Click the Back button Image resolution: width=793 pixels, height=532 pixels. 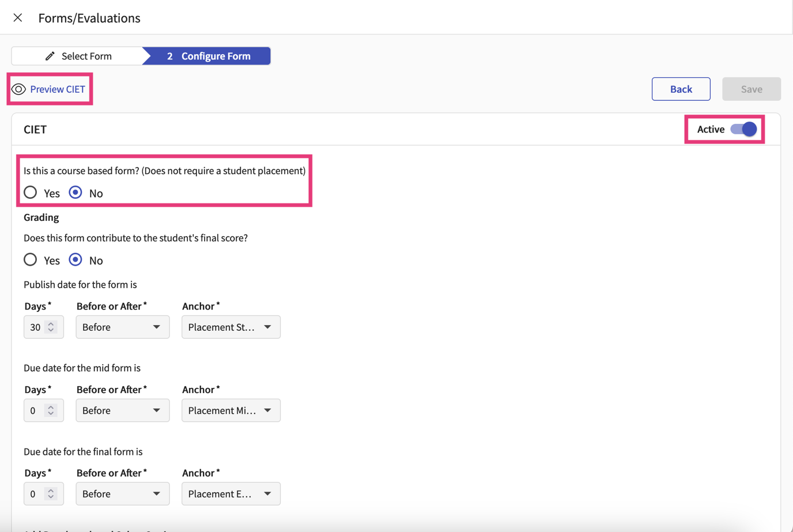click(681, 89)
